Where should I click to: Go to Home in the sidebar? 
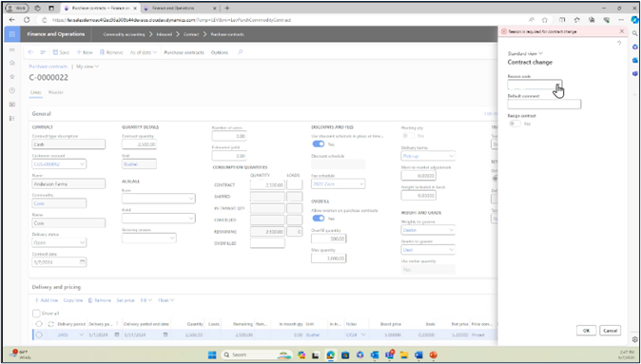tap(11, 63)
